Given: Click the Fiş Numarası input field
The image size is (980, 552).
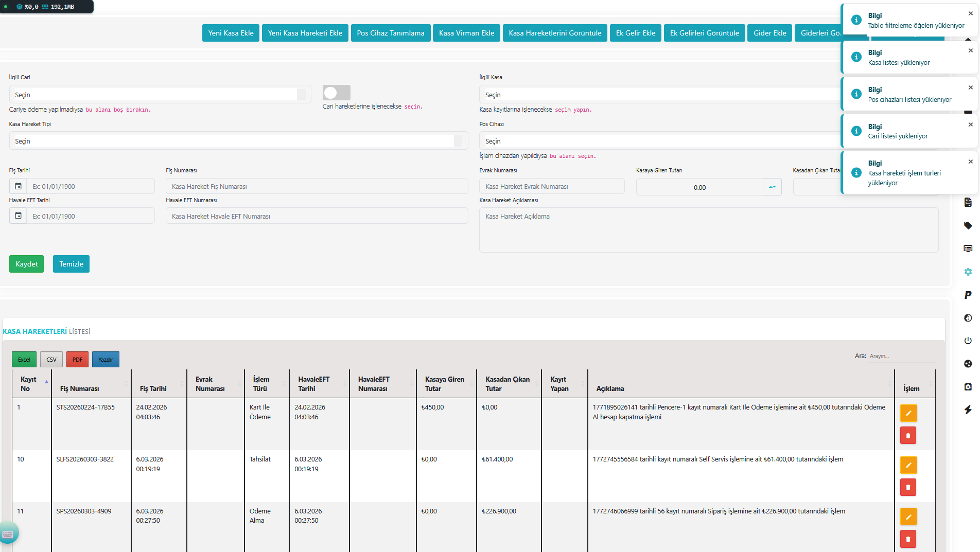Looking at the screenshot, I should click(x=317, y=186).
